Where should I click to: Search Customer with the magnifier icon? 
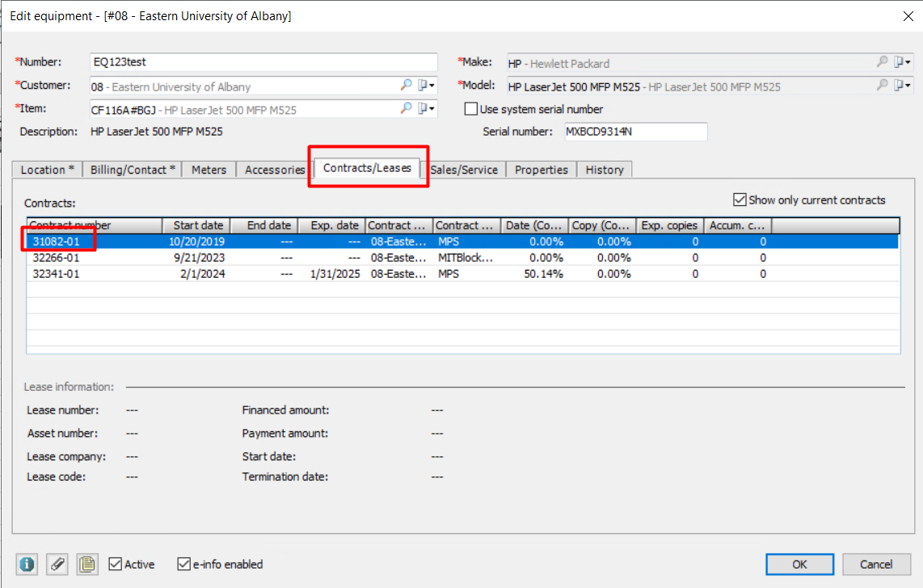tap(407, 86)
